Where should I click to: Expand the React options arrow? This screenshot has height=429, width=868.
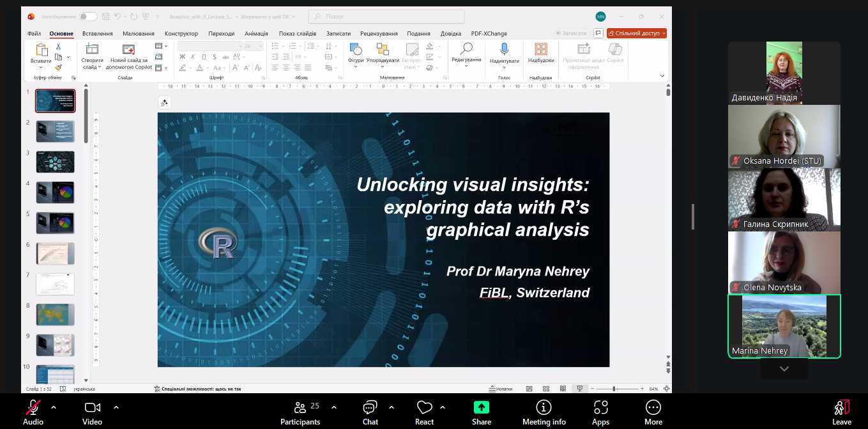coord(443,407)
